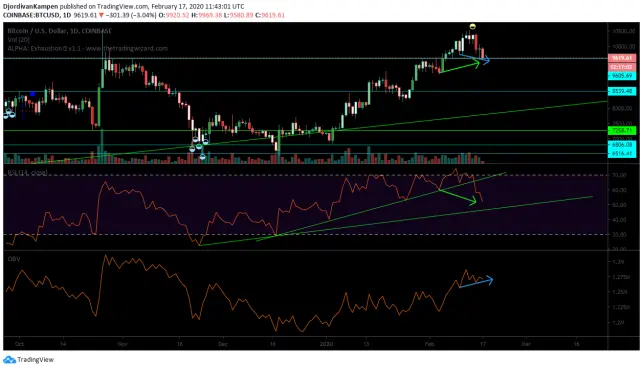This screenshot has width=643, height=369.
Task: Click Feb on the time axis
Action: 429,344
